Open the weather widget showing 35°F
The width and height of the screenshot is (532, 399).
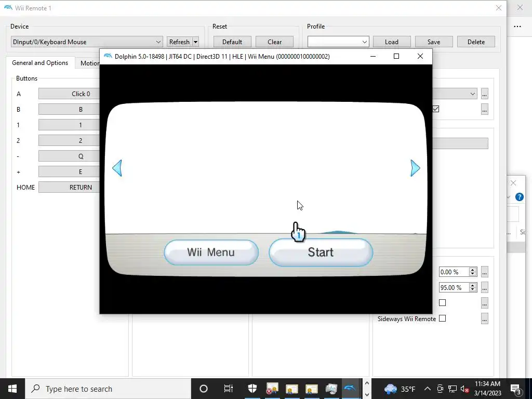click(x=400, y=389)
